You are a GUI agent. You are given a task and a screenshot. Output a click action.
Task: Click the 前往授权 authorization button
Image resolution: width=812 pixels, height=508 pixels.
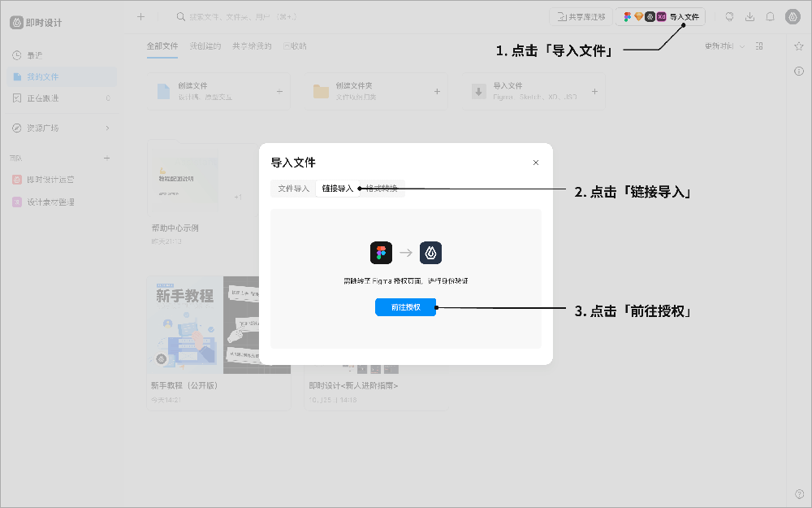(x=406, y=307)
